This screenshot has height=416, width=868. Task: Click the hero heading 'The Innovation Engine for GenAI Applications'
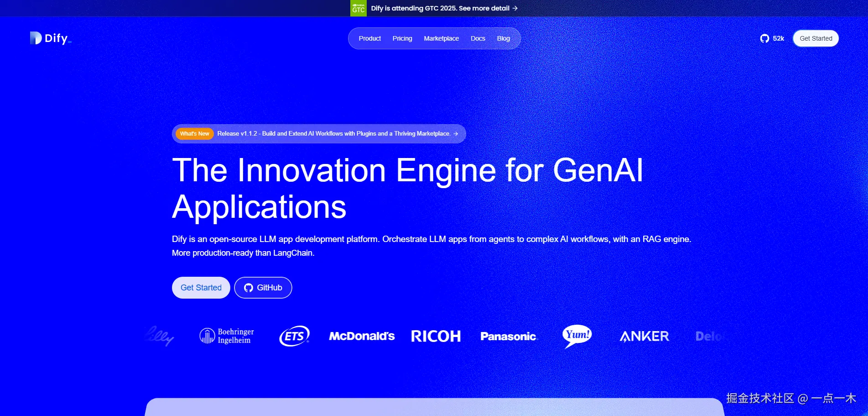(x=407, y=189)
